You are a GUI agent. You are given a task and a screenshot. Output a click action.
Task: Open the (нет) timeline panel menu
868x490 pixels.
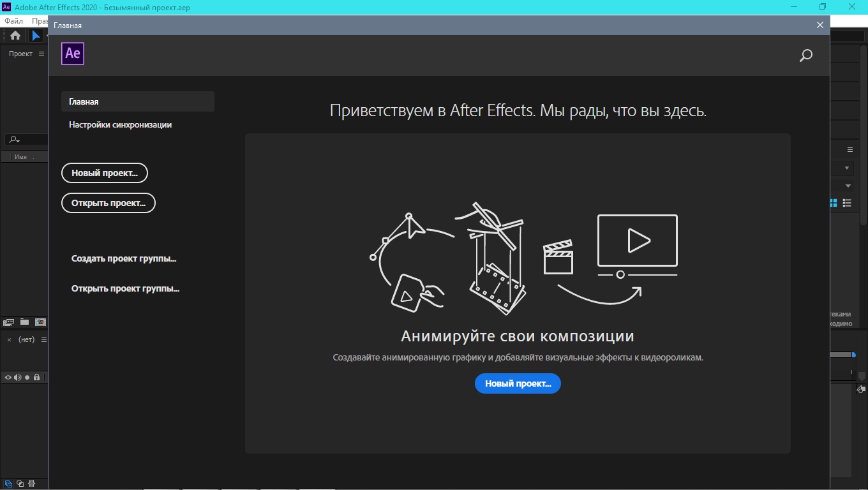pos(44,340)
